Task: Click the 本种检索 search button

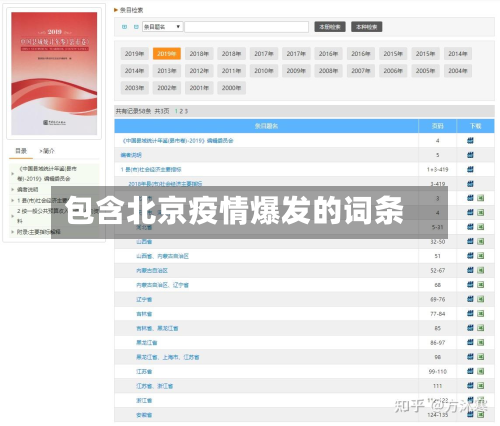Action: pos(366,27)
